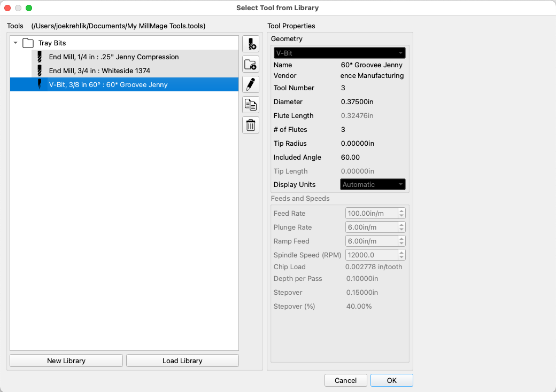This screenshot has width=556, height=392.
Task: Click the Add New Tool icon button
Action: click(251, 44)
